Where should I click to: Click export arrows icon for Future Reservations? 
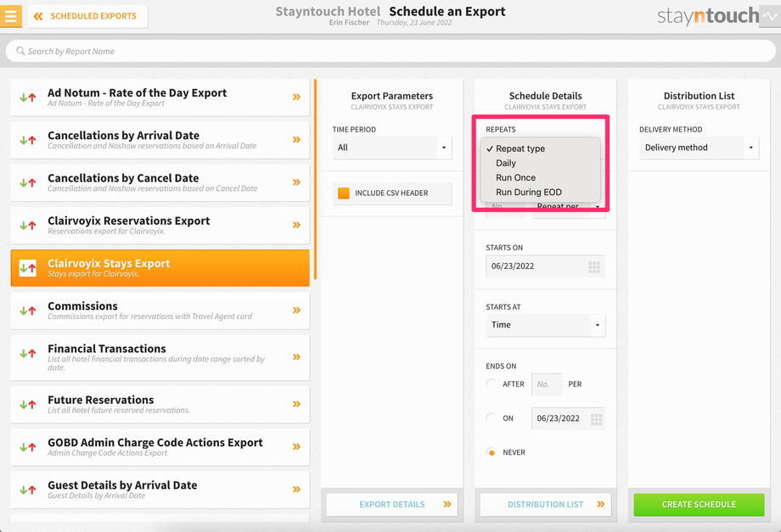pyautogui.click(x=28, y=405)
